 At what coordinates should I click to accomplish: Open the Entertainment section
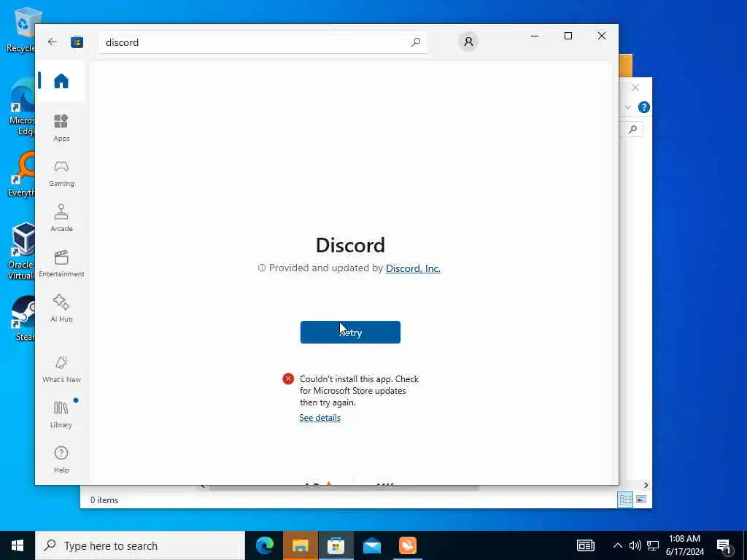click(61, 264)
